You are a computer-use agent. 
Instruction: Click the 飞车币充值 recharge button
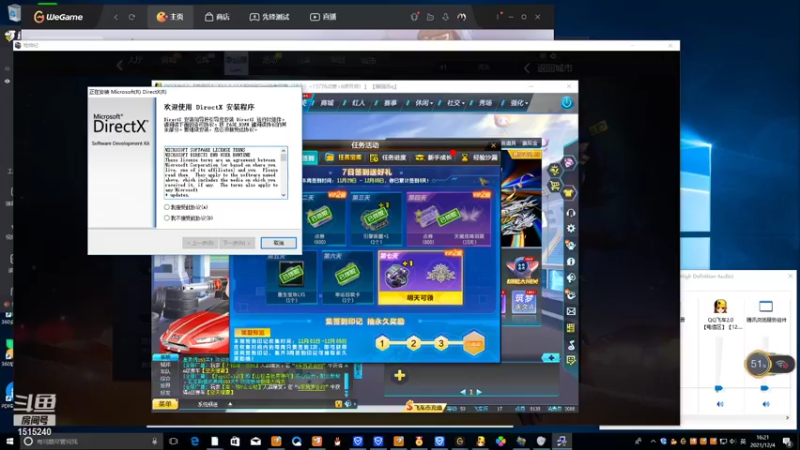click(x=424, y=408)
